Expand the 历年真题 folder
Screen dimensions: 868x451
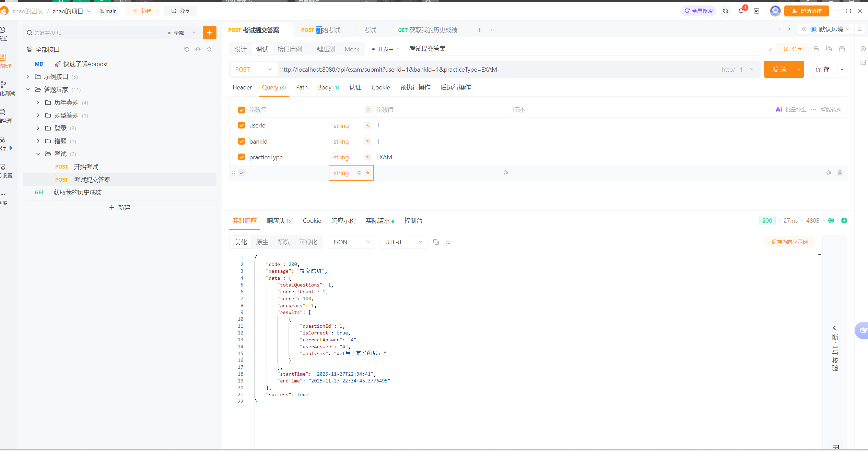38,102
